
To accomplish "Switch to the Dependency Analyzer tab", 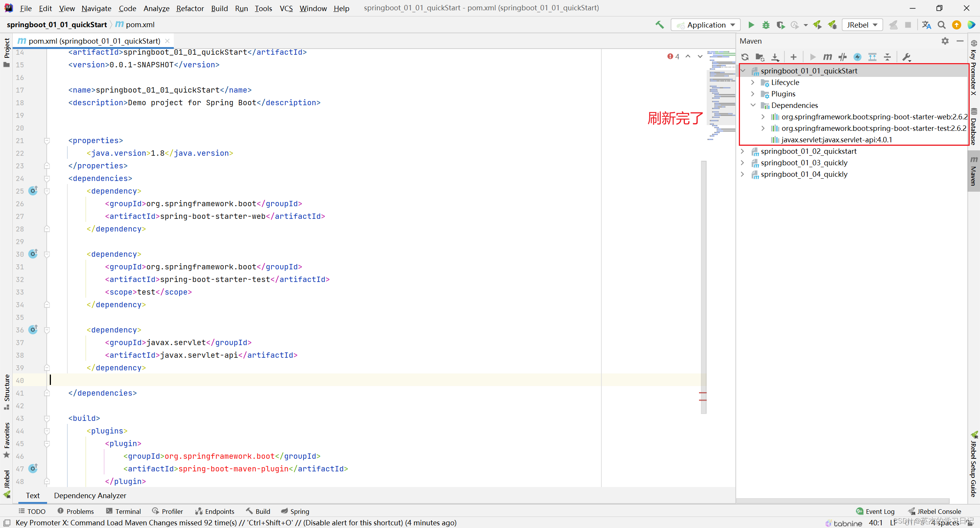I will click(90, 495).
